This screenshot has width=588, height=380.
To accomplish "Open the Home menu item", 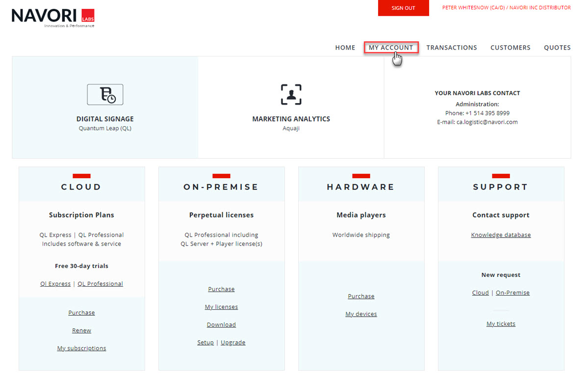I will tap(345, 48).
